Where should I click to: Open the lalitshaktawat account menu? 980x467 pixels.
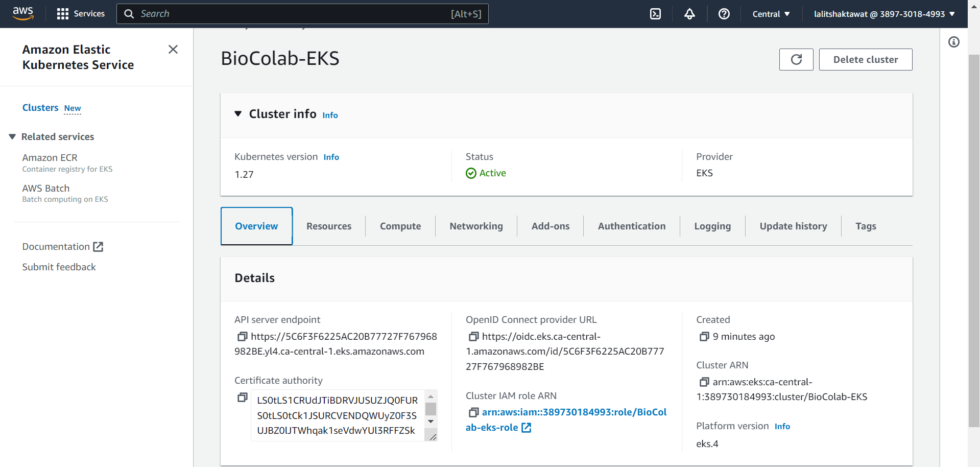(884, 14)
